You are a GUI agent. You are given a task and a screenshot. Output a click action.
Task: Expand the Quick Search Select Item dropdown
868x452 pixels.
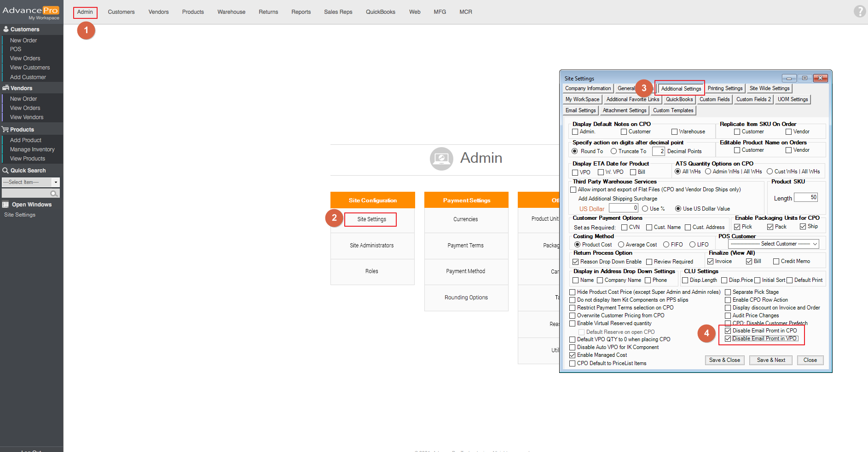click(56, 182)
